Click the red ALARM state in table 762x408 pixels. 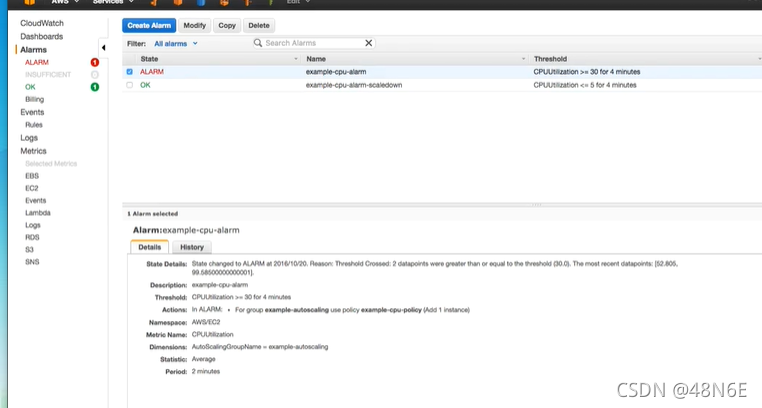(x=152, y=72)
